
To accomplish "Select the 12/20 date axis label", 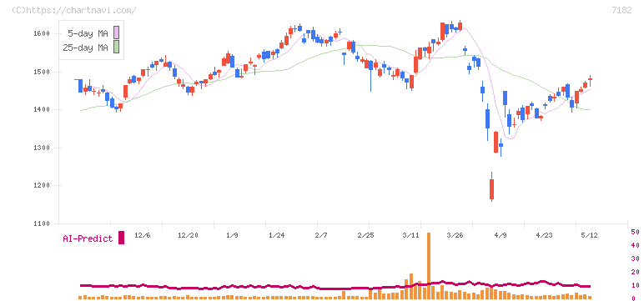I will (188, 235).
